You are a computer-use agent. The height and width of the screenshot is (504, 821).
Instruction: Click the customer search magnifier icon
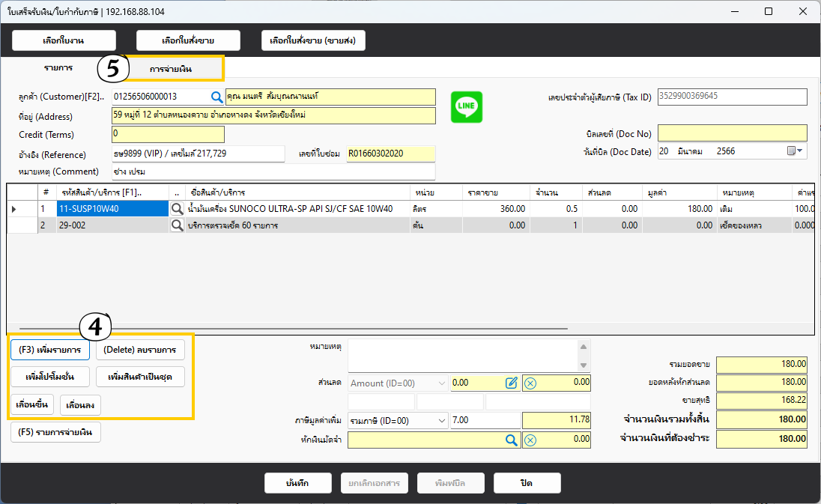pyautogui.click(x=216, y=97)
